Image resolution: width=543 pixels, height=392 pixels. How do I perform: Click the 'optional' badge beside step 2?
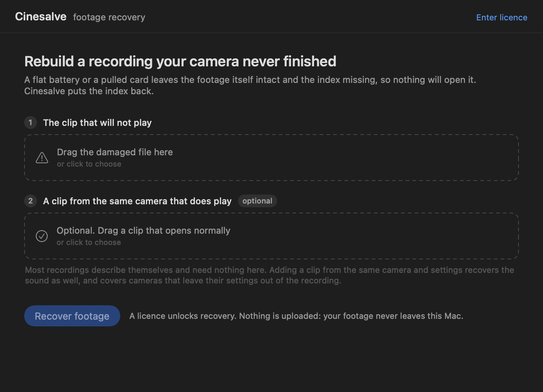[258, 201]
